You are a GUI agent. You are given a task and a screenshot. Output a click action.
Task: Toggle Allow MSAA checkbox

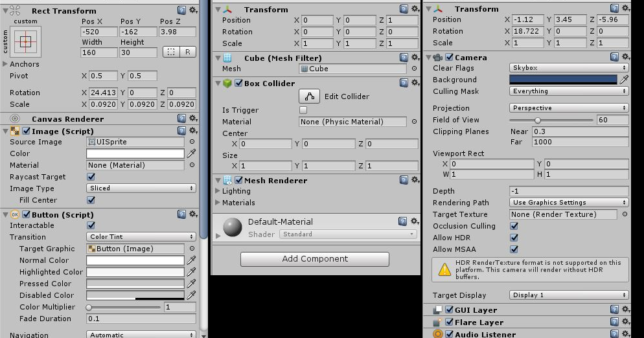click(514, 249)
